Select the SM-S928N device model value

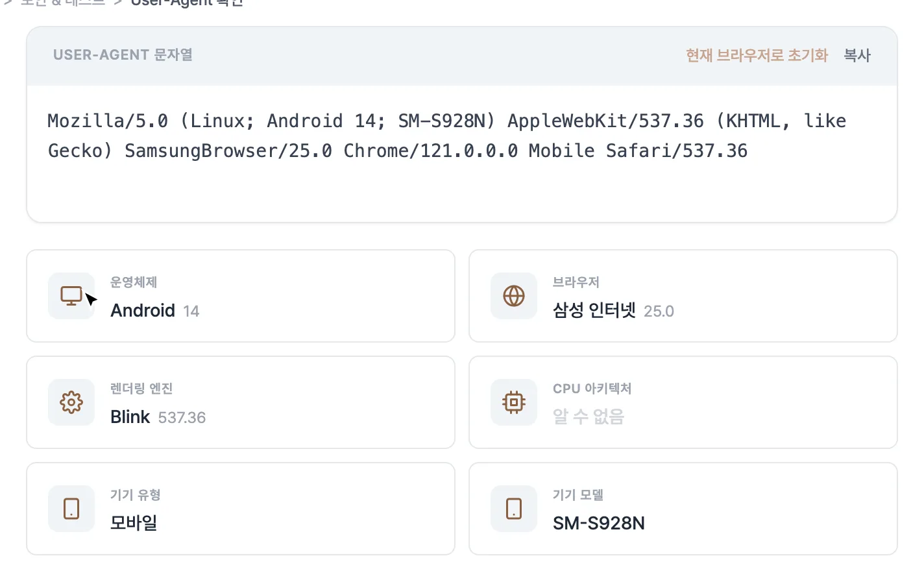[599, 523]
